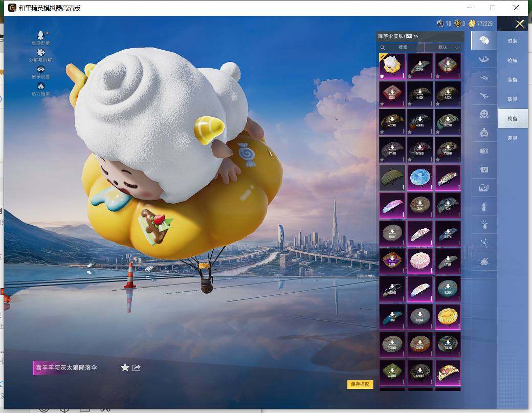Click the gold badge currency icon showing 0
The height and width of the screenshot is (413, 532).
pyautogui.click(x=458, y=23)
